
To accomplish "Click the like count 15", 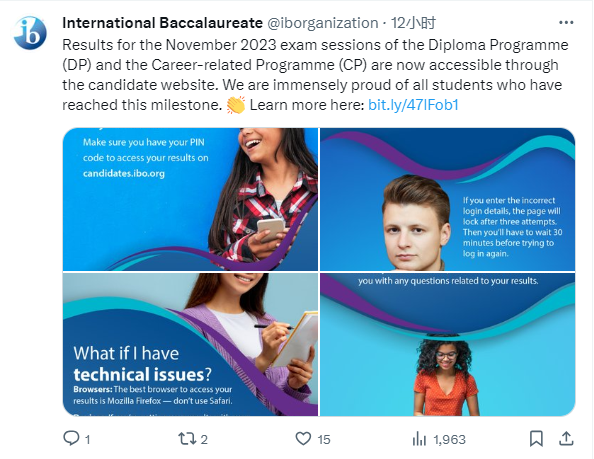I will point(324,439).
